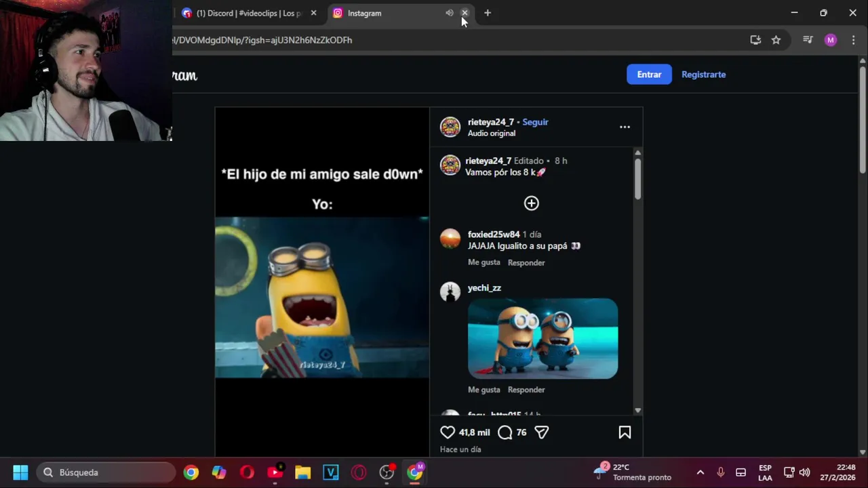Bookmark this page with star icon

click(776, 40)
